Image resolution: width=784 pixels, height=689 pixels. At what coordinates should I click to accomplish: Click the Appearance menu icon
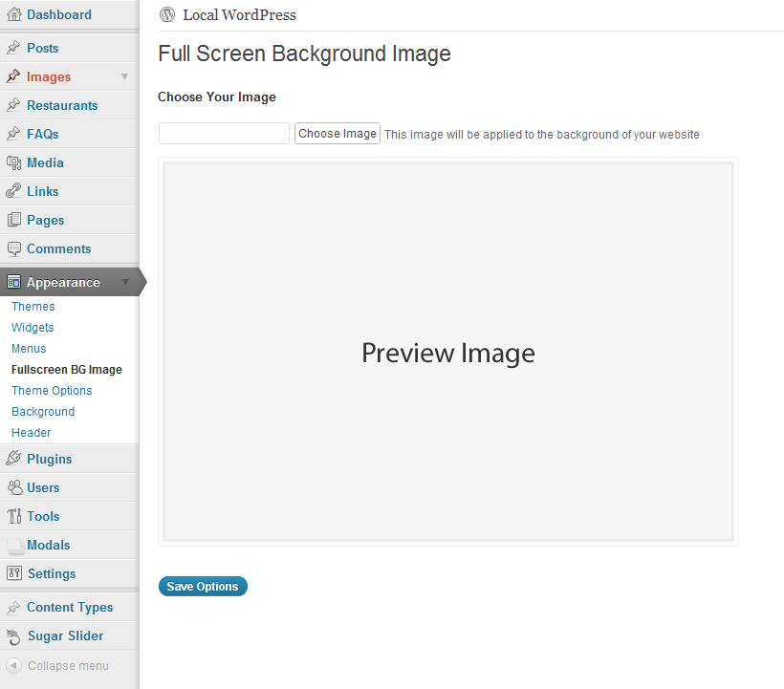[x=14, y=282]
